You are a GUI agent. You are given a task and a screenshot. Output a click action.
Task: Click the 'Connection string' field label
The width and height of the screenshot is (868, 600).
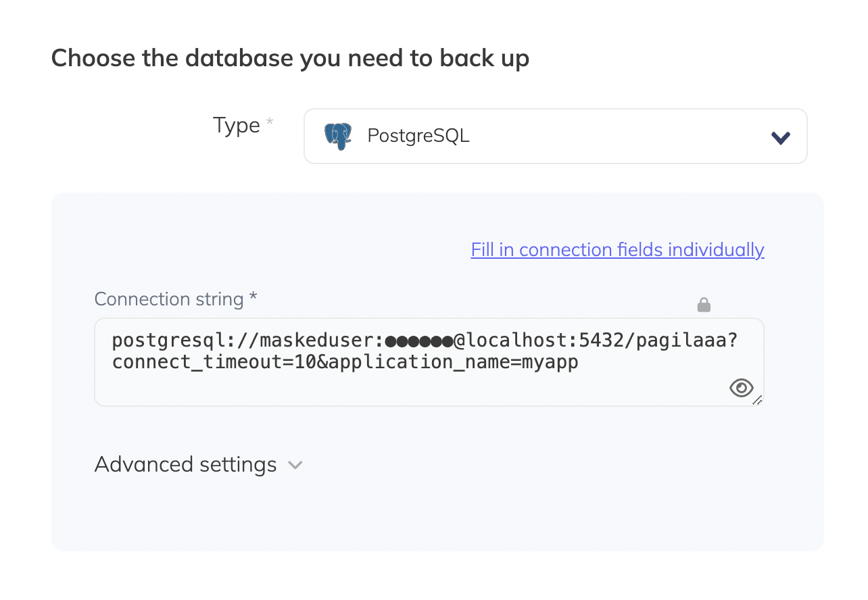[x=169, y=299]
